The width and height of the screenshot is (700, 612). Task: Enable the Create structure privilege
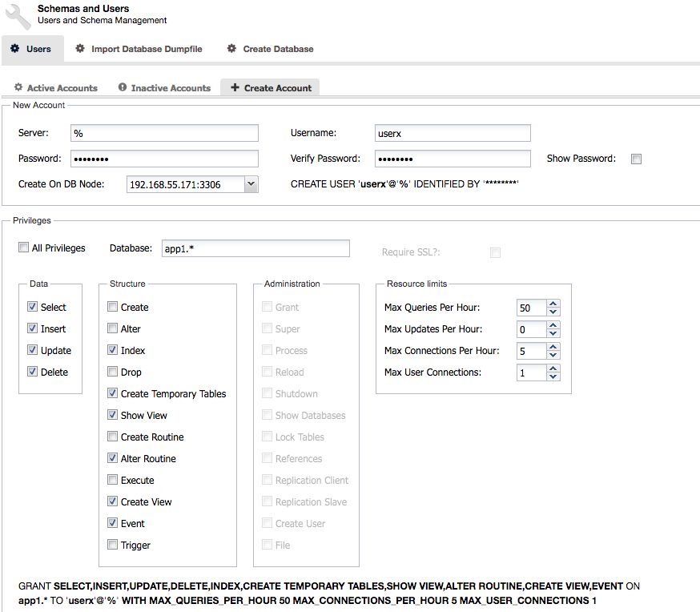point(112,307)
